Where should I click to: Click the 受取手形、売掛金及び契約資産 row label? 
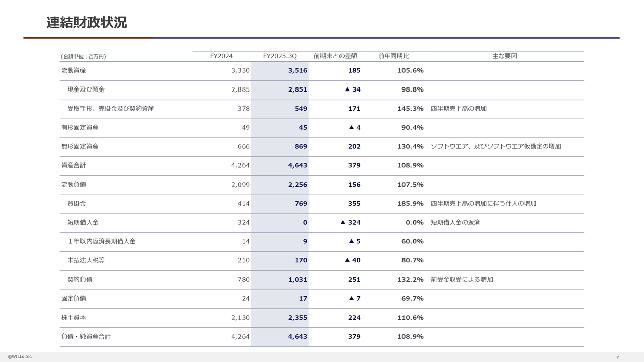pos(111,109)
